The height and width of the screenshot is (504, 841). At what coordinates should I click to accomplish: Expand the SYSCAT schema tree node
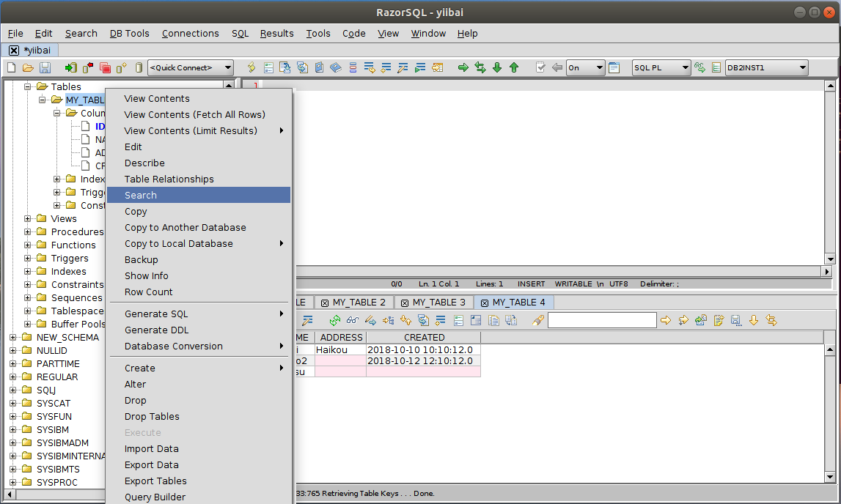pos(13,404)
